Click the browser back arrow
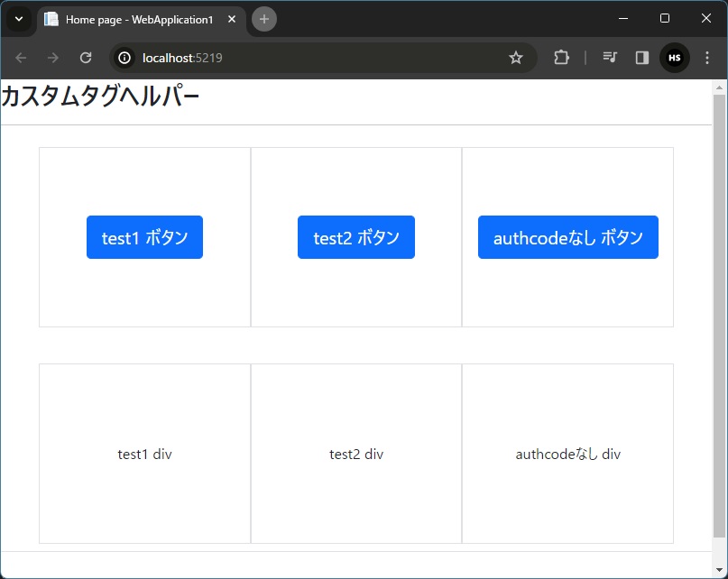Image resolution: width=728 pixels, height=579 pixels. (22, 58)
